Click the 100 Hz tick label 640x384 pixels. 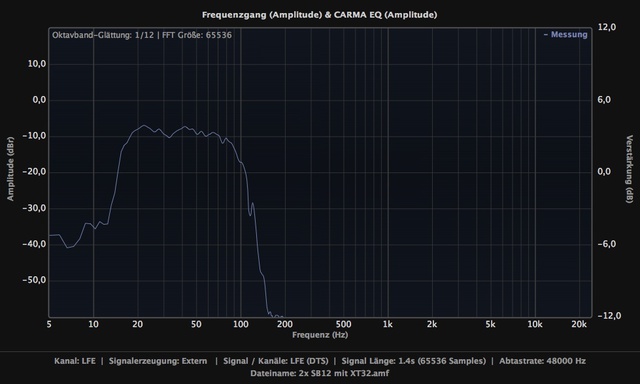[240, 324]
